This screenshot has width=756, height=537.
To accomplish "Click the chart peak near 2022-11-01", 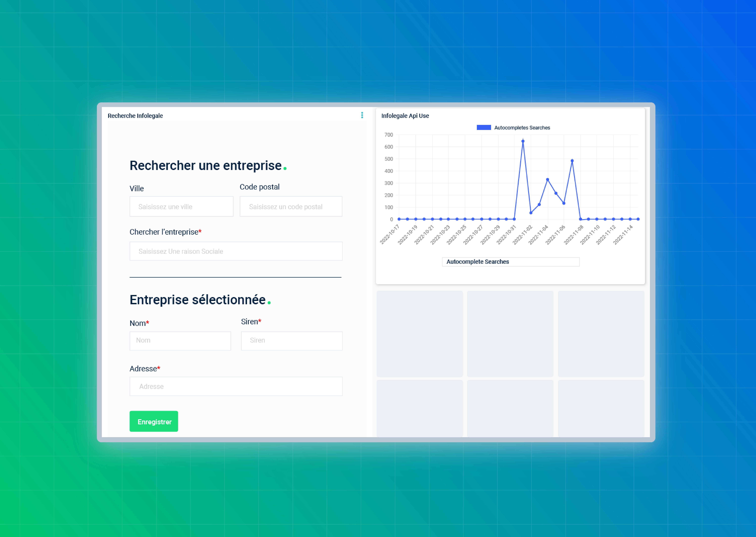I will pos(523,141).
